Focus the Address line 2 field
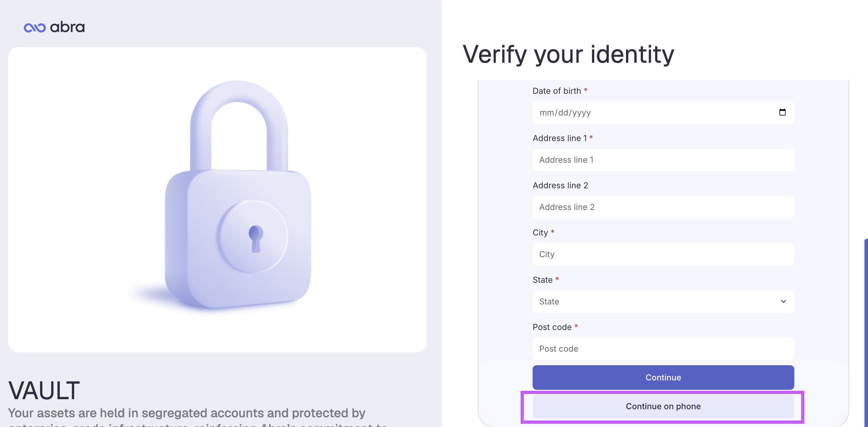Viewport: 868px width, 427px height. 663,207
